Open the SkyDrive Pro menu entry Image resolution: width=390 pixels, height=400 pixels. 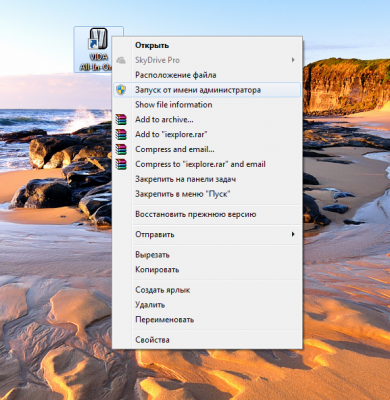click(x=207, y=60)
